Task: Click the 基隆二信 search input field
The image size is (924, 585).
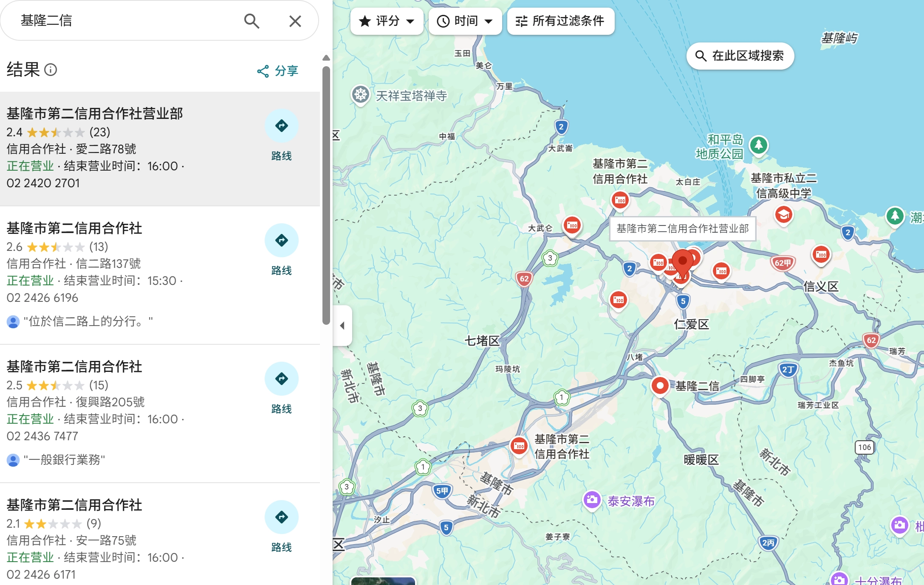Action: [127, 20]
